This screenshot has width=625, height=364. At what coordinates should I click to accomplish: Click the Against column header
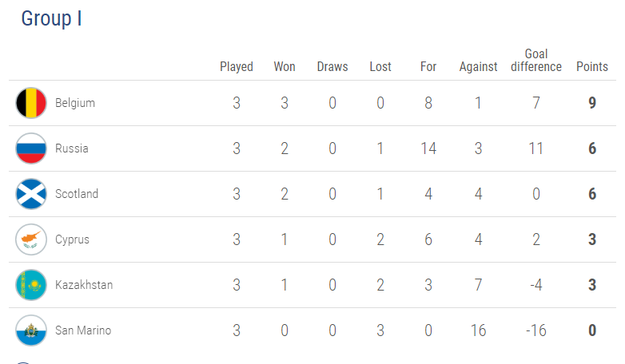coord(478,67)
